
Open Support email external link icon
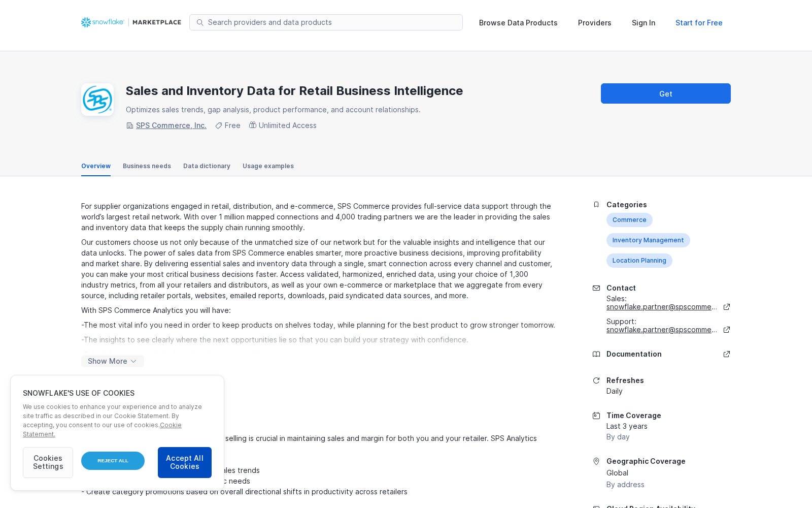(727, 330)
